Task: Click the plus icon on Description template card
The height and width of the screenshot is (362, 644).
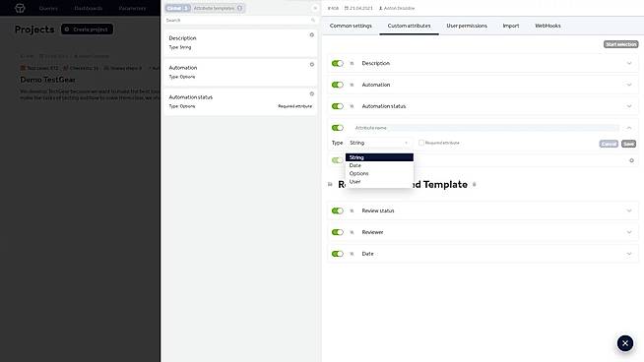Action: [312, 34]
